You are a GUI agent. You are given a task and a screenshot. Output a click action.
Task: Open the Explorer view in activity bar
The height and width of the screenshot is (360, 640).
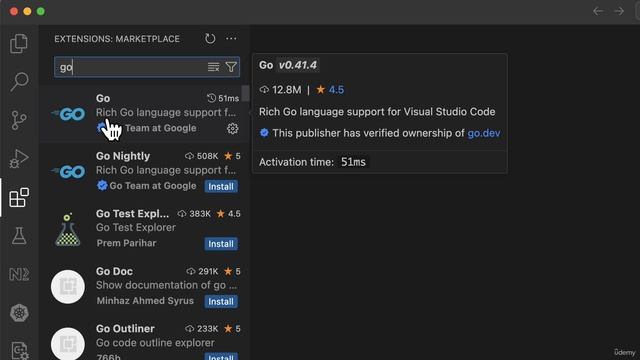[x=19, y=43]
